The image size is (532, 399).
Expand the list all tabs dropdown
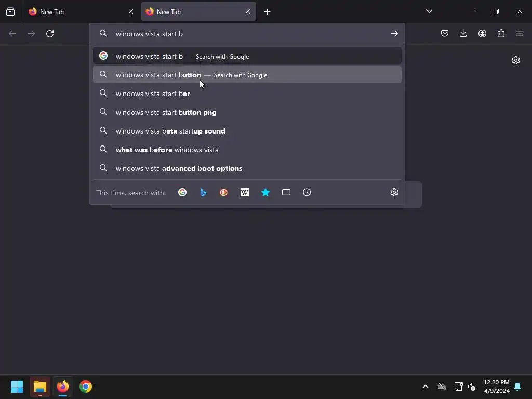click(x=429, y=11)
